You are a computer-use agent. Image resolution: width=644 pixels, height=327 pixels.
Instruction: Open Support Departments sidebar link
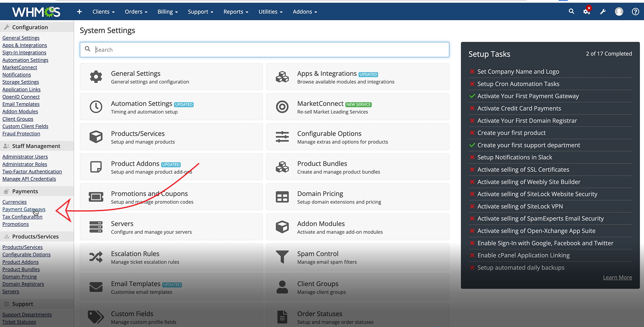[x=27, y=315]
